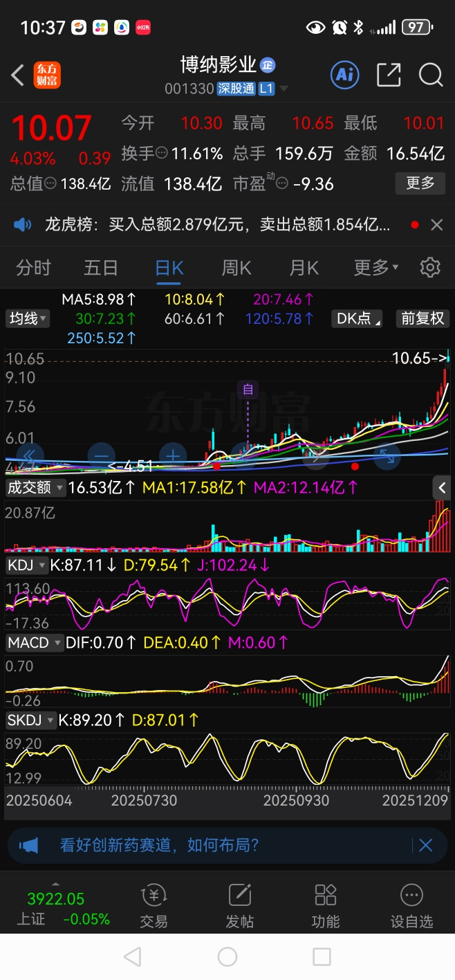Tap the share icon
Viewport: 455px width, 980px height.
(389, 75)
